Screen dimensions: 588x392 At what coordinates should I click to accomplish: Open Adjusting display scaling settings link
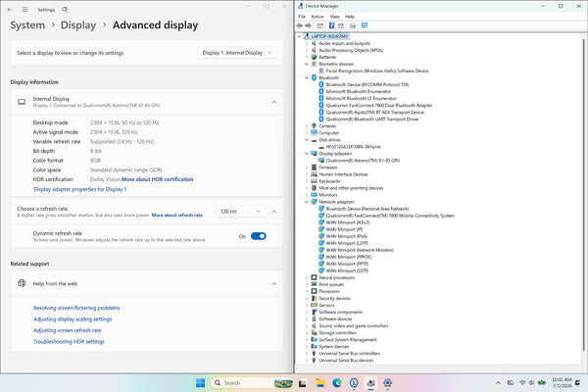click(73, 318)
